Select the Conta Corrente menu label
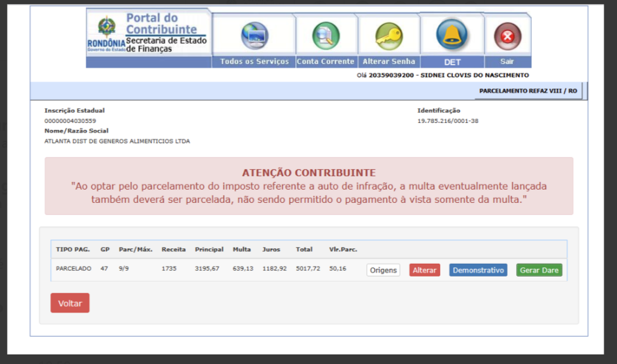The width and height of the screenshot is (617, 364). (x=326, y=62)
